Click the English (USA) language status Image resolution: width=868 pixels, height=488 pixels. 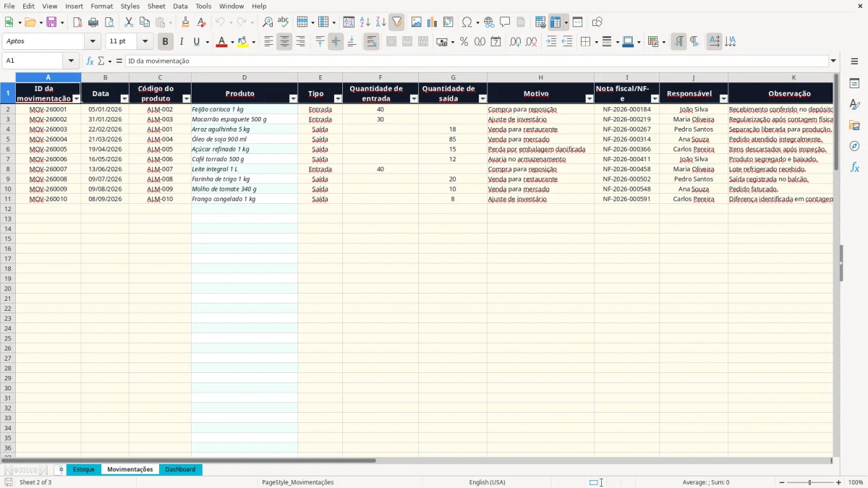487,482
